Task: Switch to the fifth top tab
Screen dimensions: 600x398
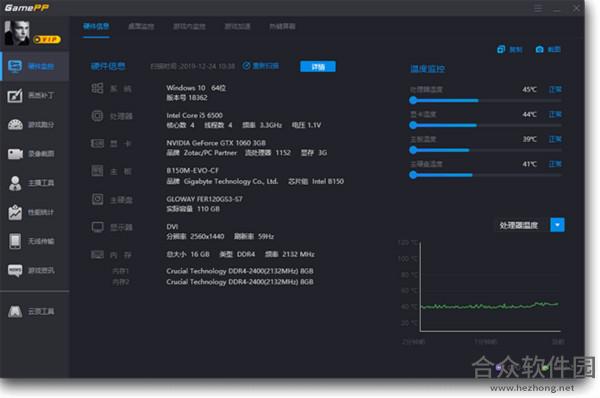Action: pyautogui.click(x=282, y=26)
